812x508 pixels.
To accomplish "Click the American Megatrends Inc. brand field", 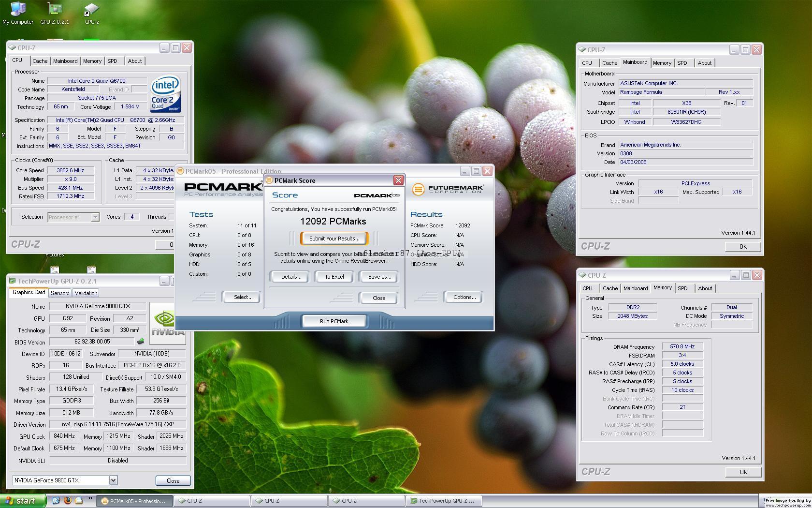I will click(x=685, y=145).
